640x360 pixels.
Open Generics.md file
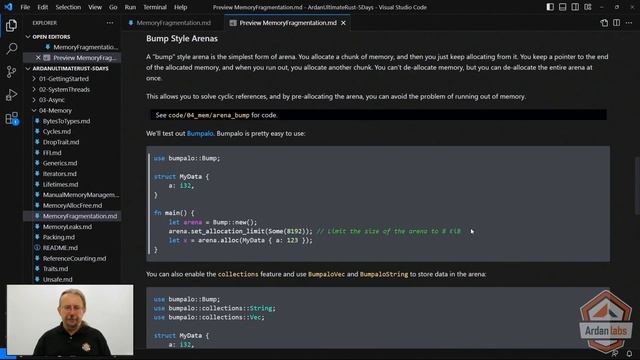[60, 163]
